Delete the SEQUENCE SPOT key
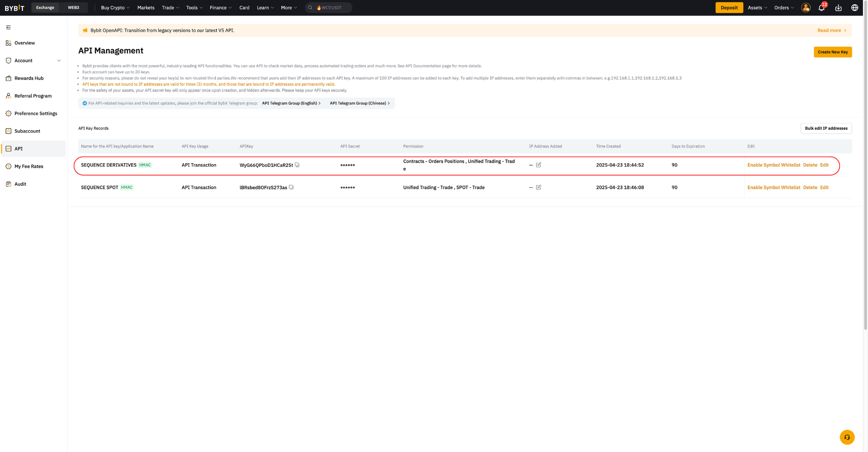 coord(810,187)
